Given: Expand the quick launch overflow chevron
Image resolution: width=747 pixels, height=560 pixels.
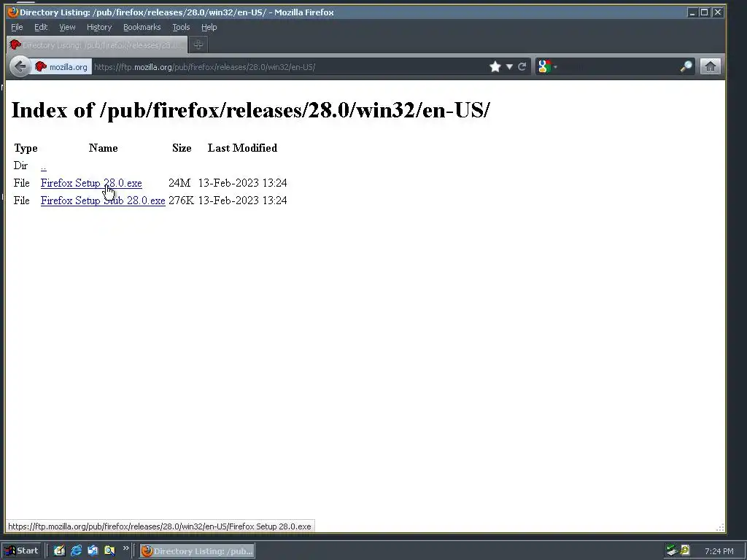Looking at the screenshot, I should (x=125, y=548).
